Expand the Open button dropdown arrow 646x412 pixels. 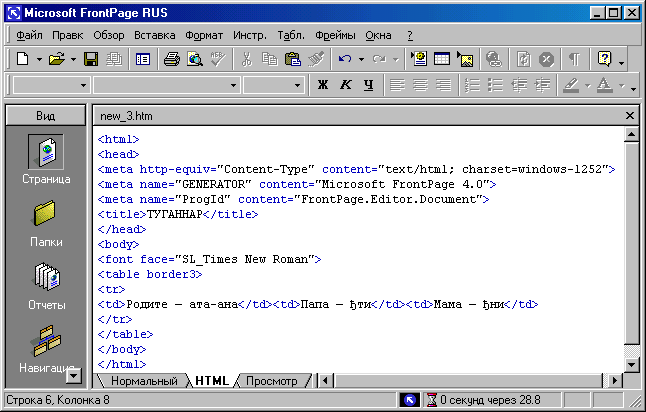[x=73, y=60]
